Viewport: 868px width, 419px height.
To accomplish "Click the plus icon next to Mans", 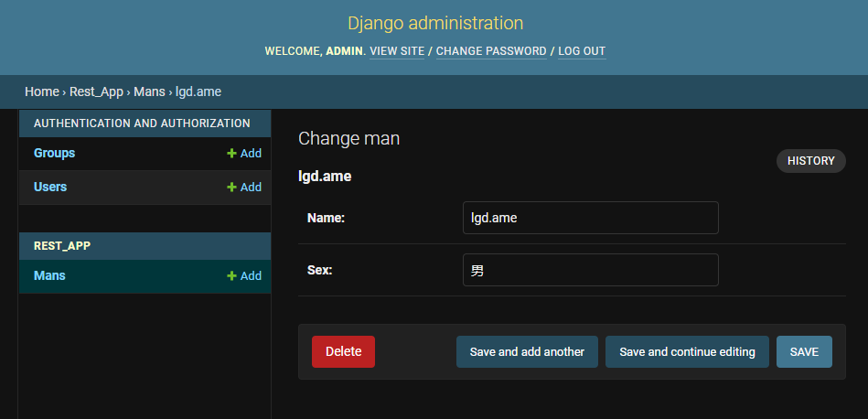I will coord(232,276).
